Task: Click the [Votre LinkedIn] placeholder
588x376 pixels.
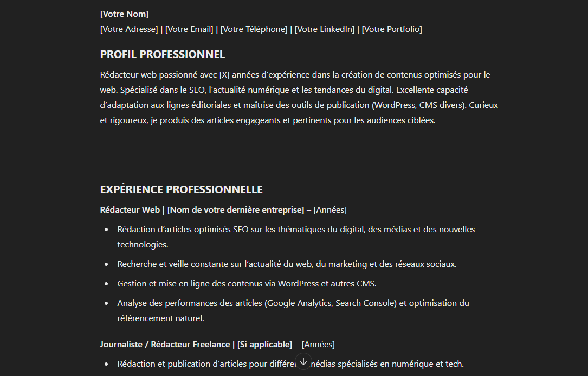Action: (325, 29)
